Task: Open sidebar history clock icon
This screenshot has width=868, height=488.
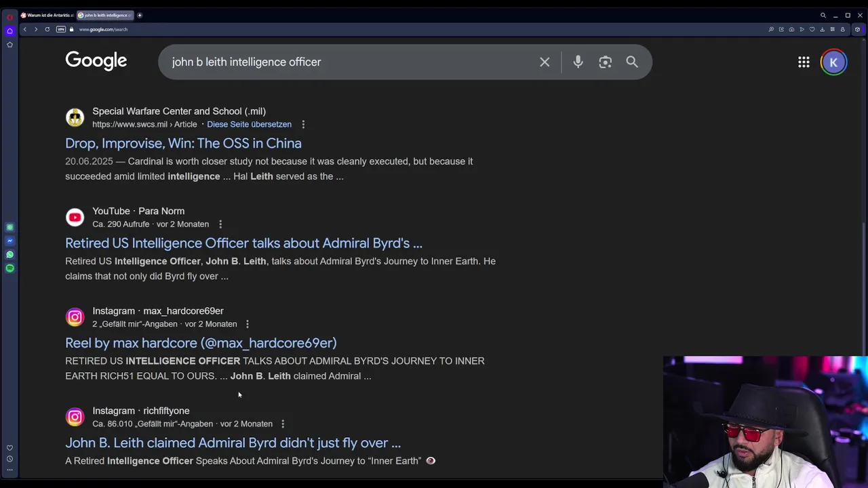Action: point(9,459)
